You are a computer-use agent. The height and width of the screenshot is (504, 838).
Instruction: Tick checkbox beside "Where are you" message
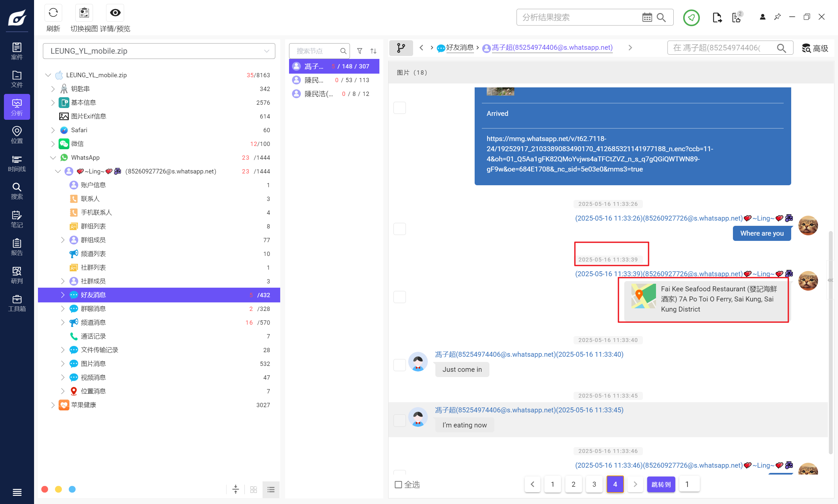pos(399,229)
